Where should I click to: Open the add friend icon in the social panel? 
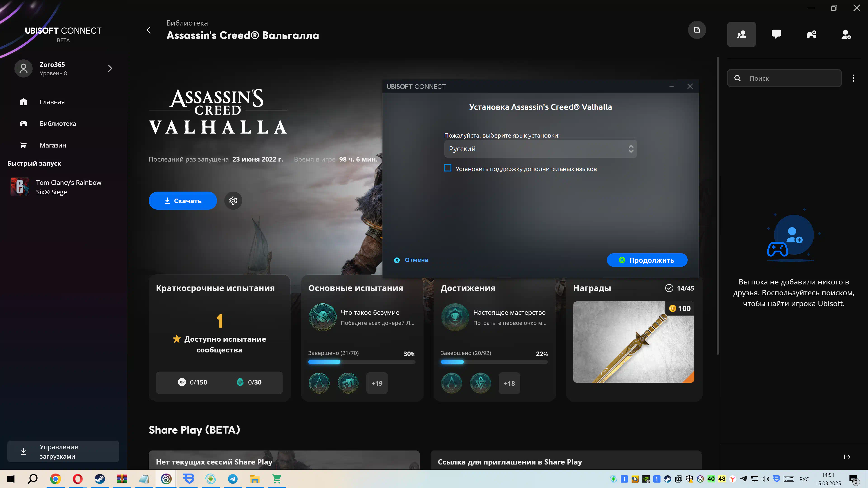pos(846,34)
